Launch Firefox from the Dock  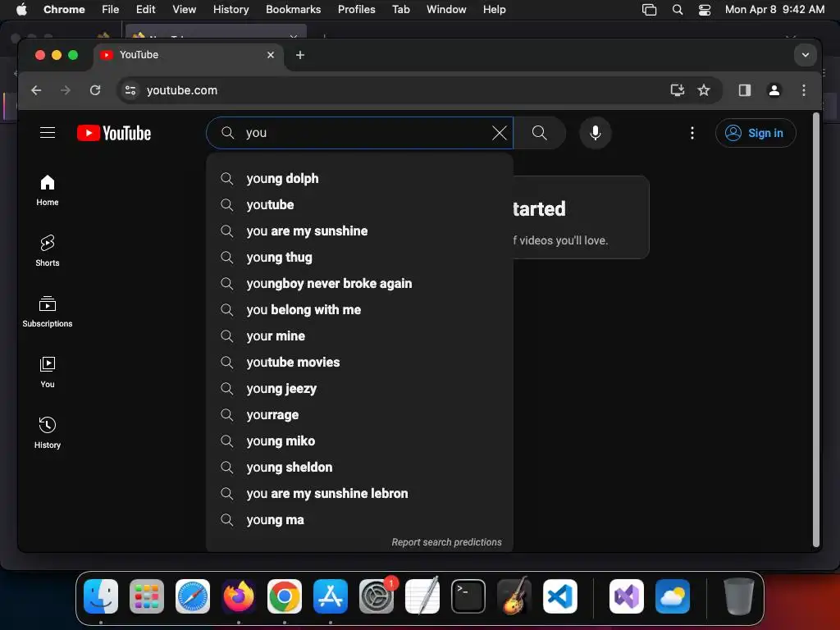(239, 596)
